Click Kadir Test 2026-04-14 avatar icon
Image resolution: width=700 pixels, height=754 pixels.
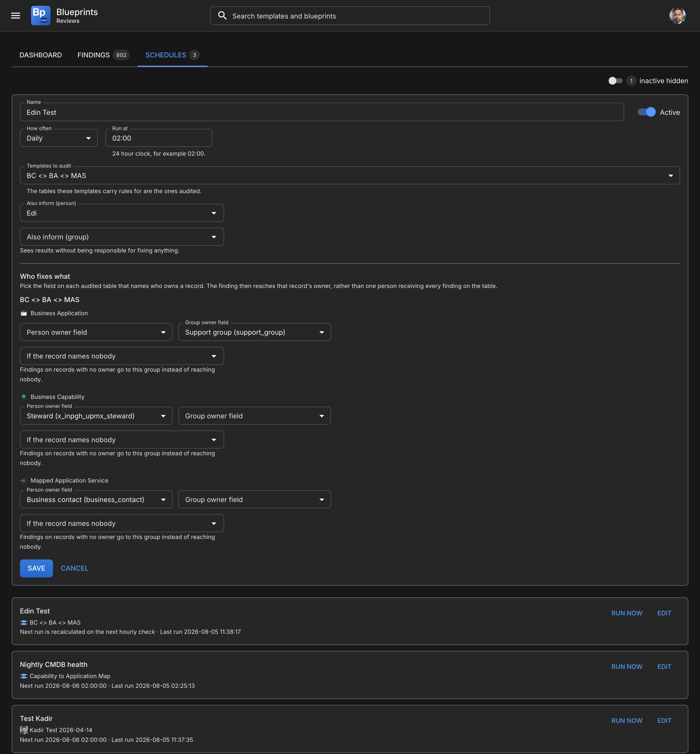coord(24,730)
